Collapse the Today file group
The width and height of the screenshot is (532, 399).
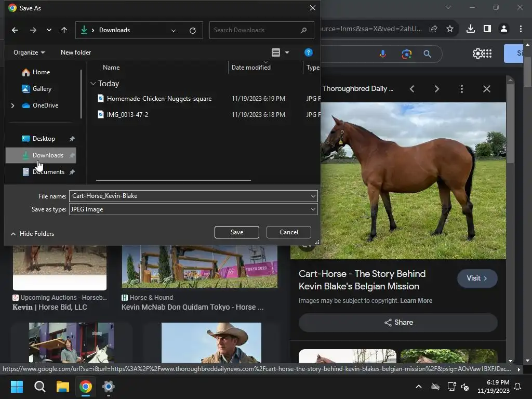[x=93, y=84]
